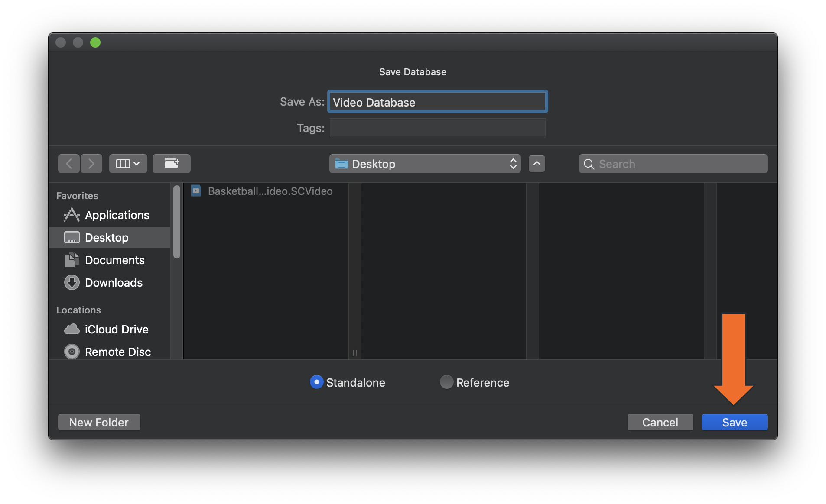
Task: Open the Desktop location dropdown
Action: coord(425,164)
